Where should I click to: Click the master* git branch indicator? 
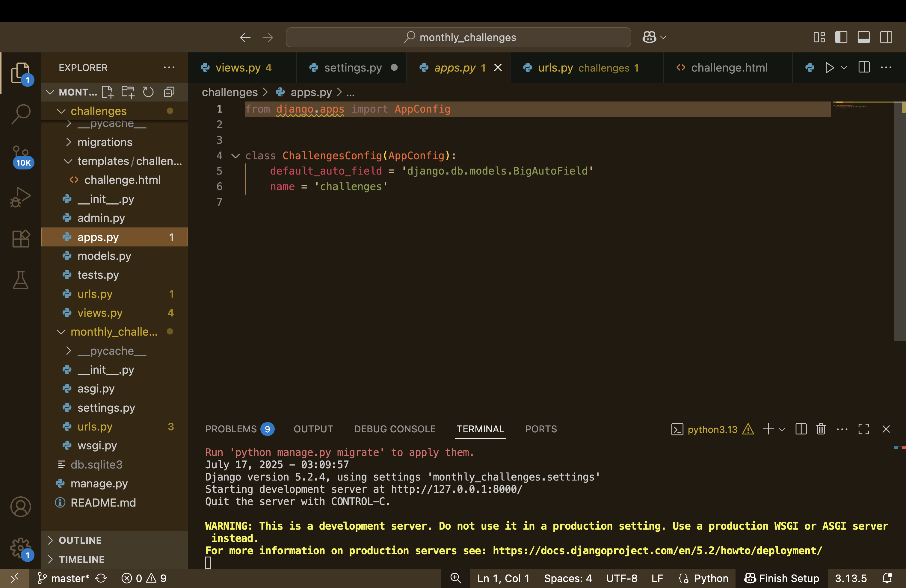pos(63,578)
